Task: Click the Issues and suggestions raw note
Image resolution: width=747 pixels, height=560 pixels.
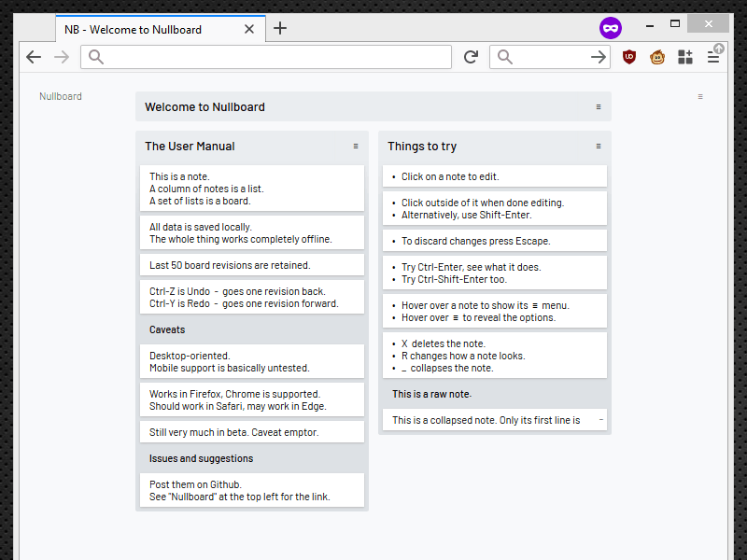Action: pos(252,458)
